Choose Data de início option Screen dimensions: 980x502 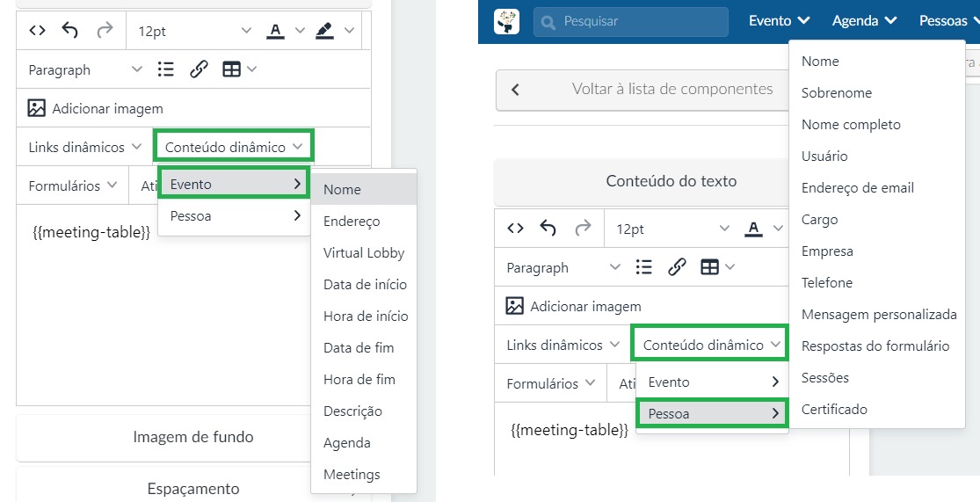pyautogui.click(x=364, y=285)
